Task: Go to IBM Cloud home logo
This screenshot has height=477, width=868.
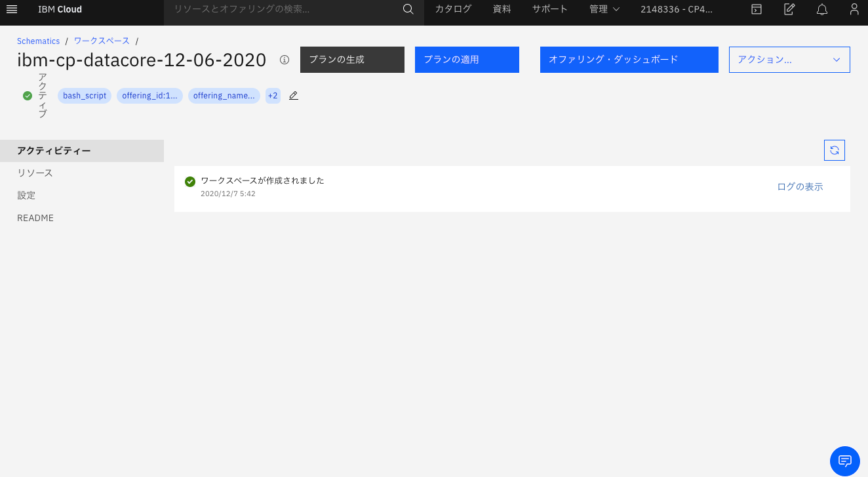Action: click(60, 9)
